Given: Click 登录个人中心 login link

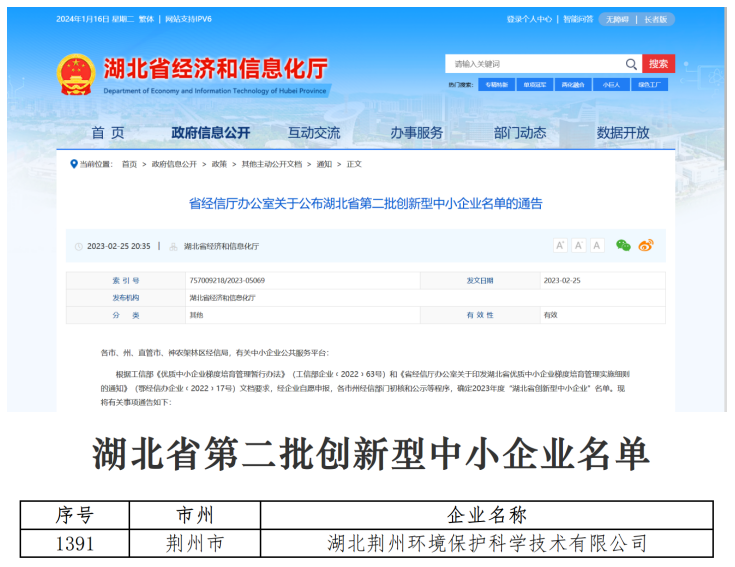Looking at the screenshot, I should coord(529,19).
